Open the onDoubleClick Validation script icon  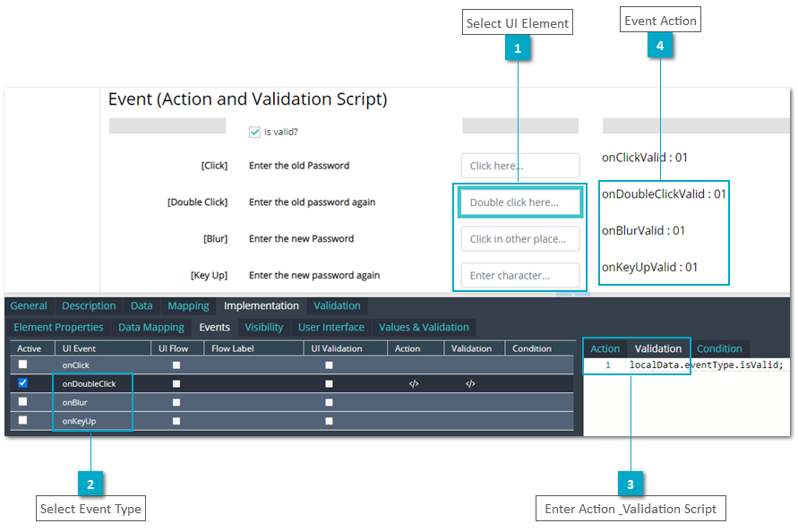[x=470, y=383]
